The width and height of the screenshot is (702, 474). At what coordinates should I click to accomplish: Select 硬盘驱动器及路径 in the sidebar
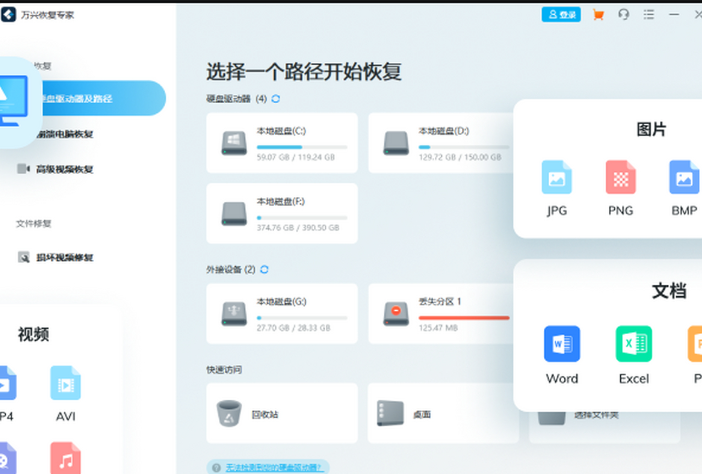pyautogui.click(x=103, y=98)
